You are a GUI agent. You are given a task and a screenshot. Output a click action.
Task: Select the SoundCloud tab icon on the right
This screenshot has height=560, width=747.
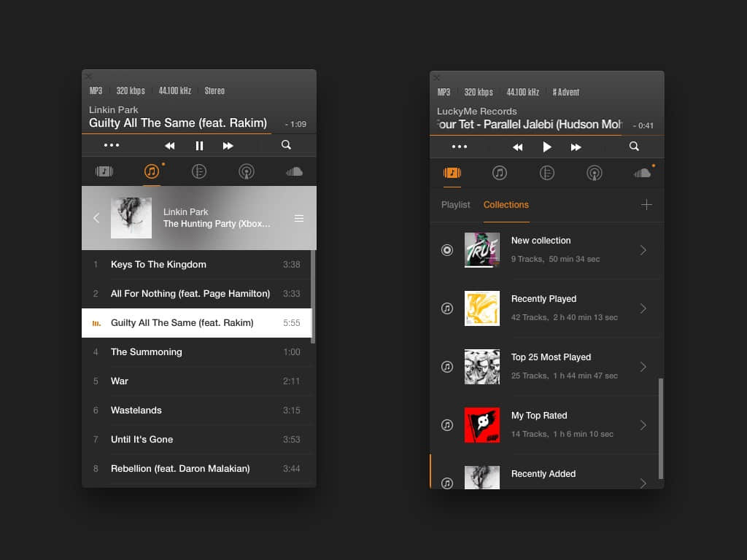point(643,173)
